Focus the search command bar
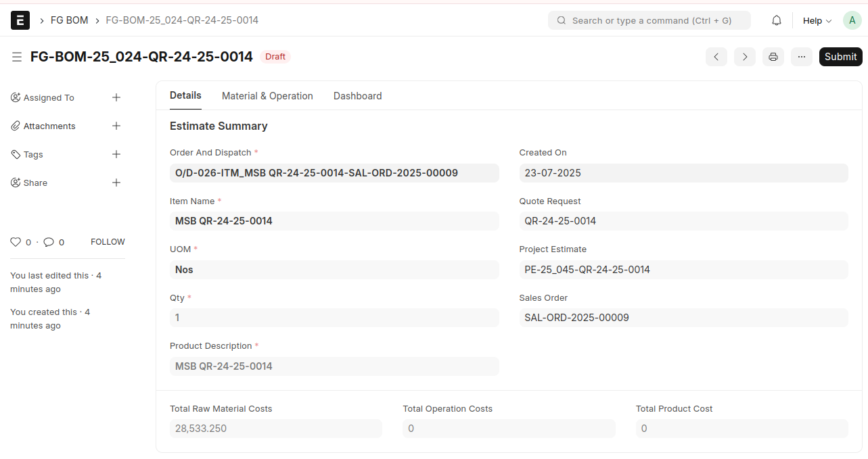 [x=649, y=20]
